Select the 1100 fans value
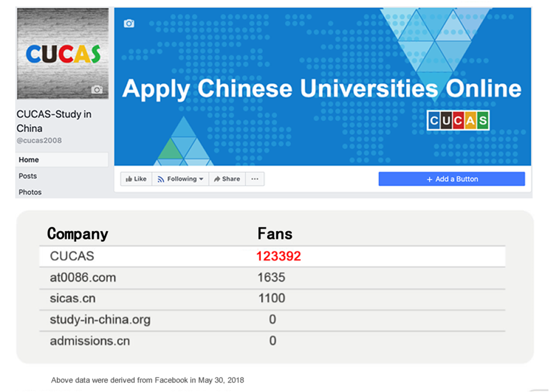549x392 pixels. click(x=272, y=298)
